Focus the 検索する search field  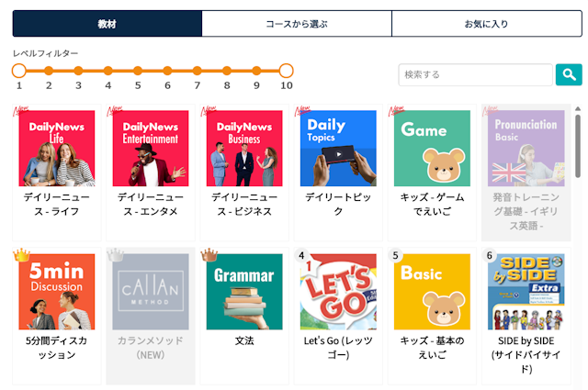click(x=475, y=74)
